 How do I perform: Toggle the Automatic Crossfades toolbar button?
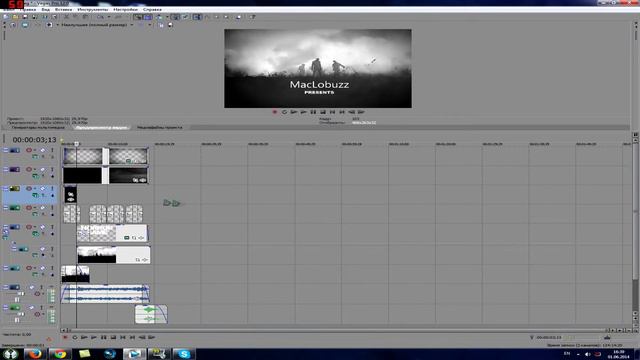(x=148, y=17)
